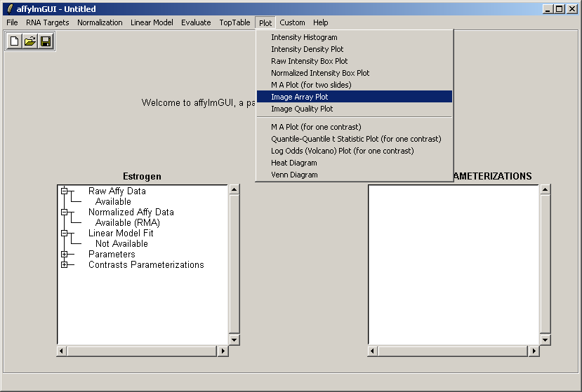Viewport: 582px width, 392px height.
Task: Select Venn Diagram from the menu
Action: coord(294,175)
